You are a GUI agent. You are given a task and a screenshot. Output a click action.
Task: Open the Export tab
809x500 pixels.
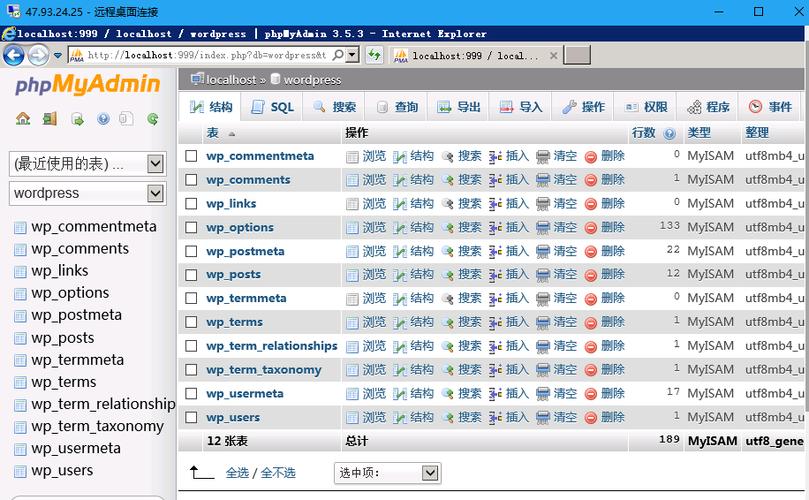tap(459, 107)
